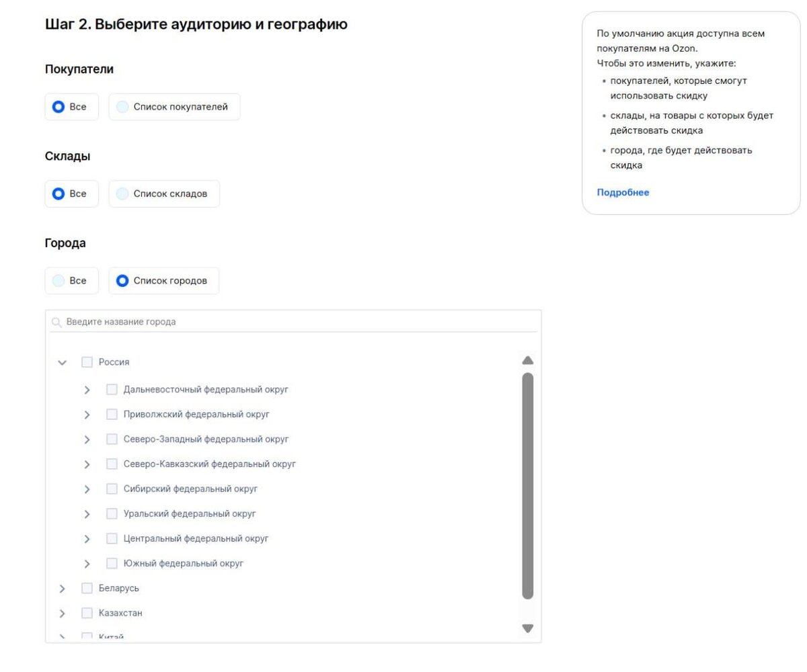
Task: Check the Россия checkbox
Action: click(x=87, y=362)
